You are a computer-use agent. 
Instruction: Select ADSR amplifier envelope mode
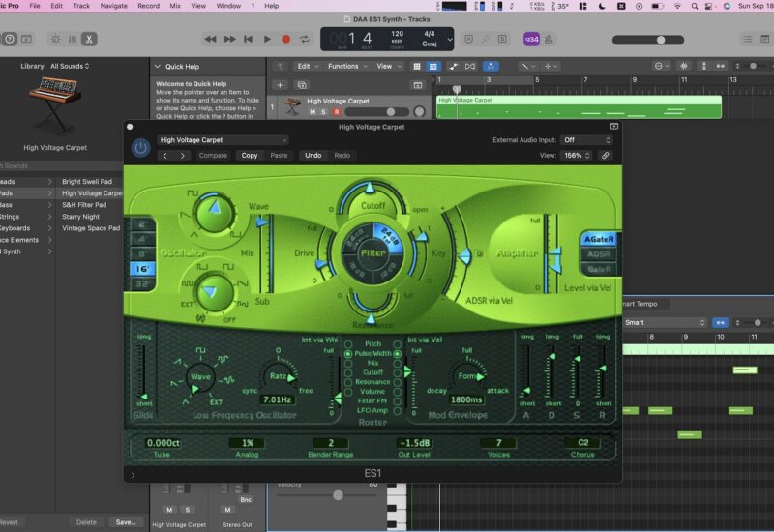point(599,254)
